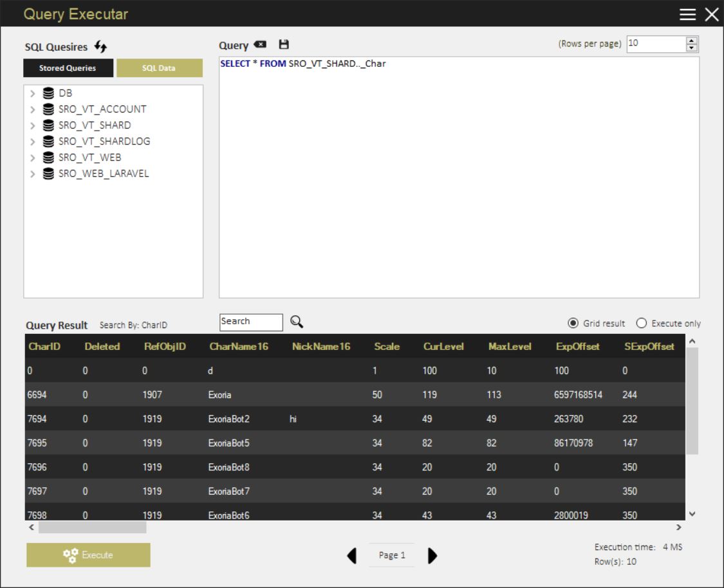Screen dimensions: 724x588
Task: Click the SRO_VT_WEB database icon
Action: point(48,158)
